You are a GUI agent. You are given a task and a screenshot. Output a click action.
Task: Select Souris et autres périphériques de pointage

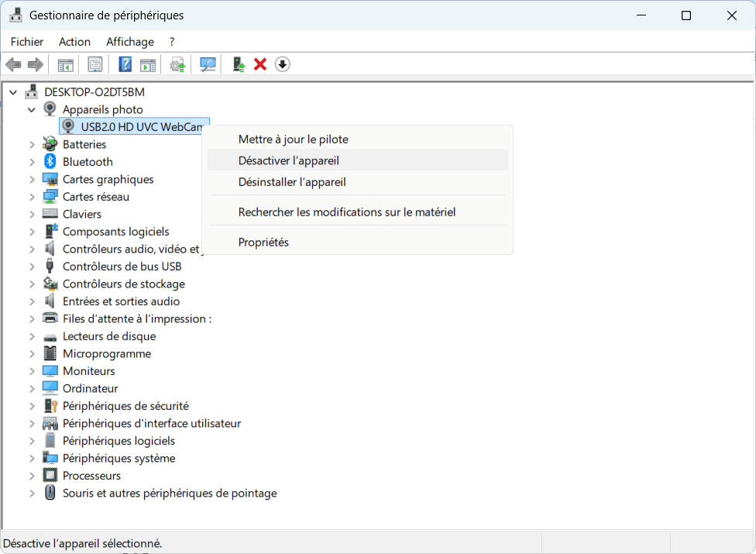[170, 494]
